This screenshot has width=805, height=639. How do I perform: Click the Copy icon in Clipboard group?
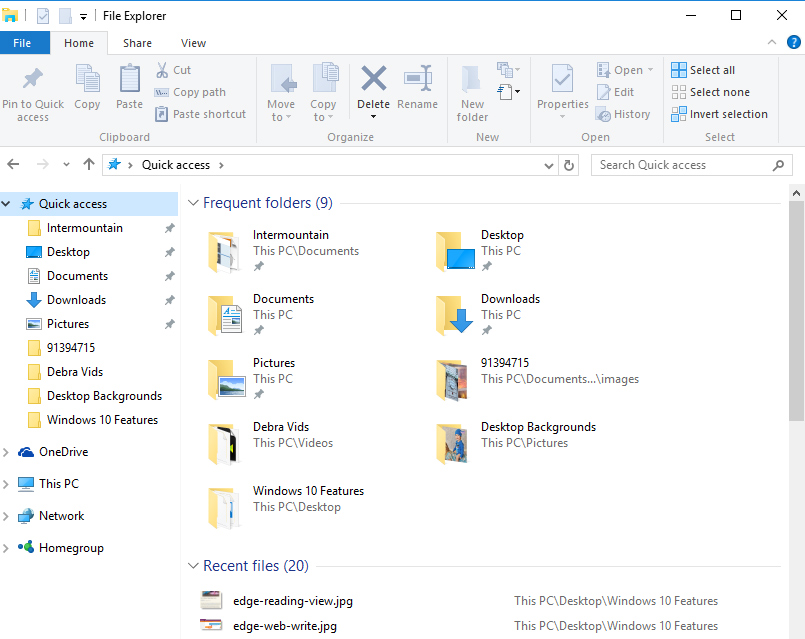click(87, 81)
